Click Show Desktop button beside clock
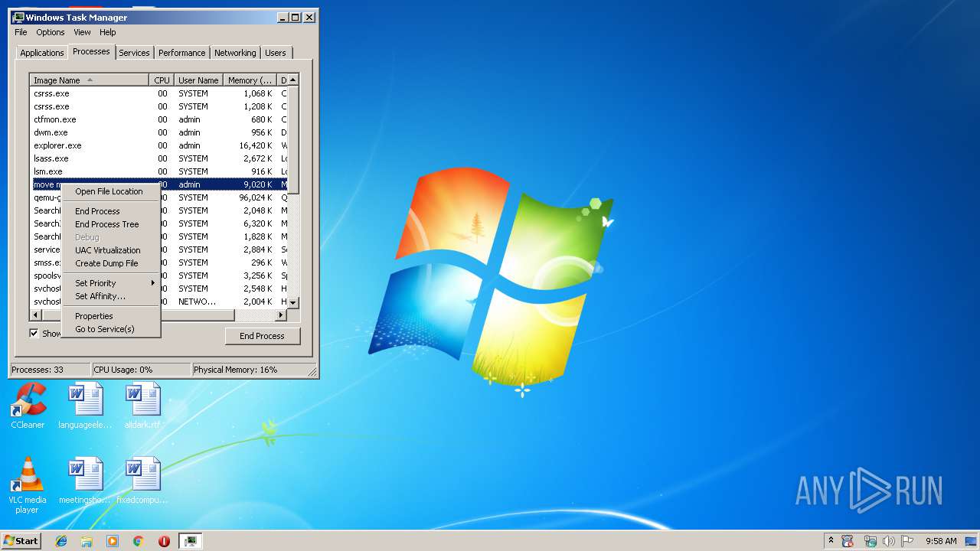Viewport: 980px width, 551px height. (971, 541)
